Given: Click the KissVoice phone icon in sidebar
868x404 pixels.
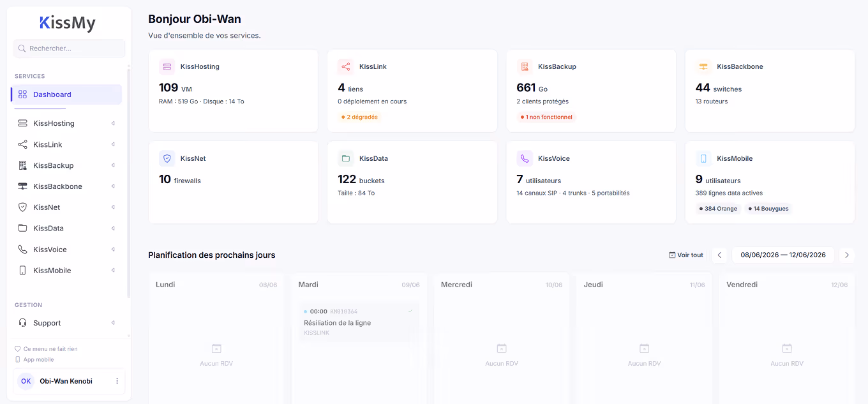Looking at the screenshot, I should click(x=22, y=250).
